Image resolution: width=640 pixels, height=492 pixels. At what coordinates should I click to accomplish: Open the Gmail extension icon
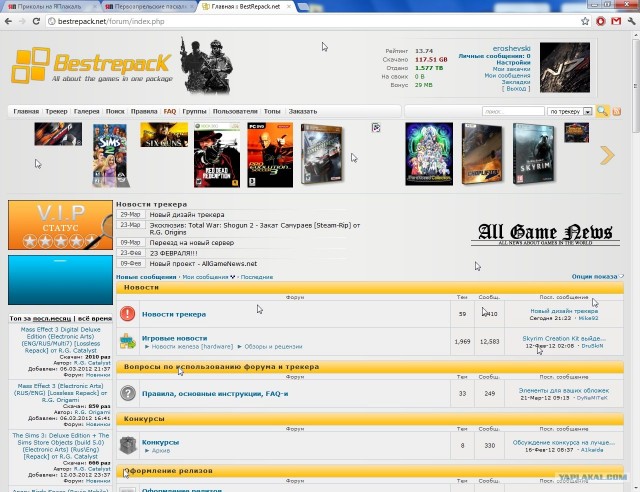616,21
